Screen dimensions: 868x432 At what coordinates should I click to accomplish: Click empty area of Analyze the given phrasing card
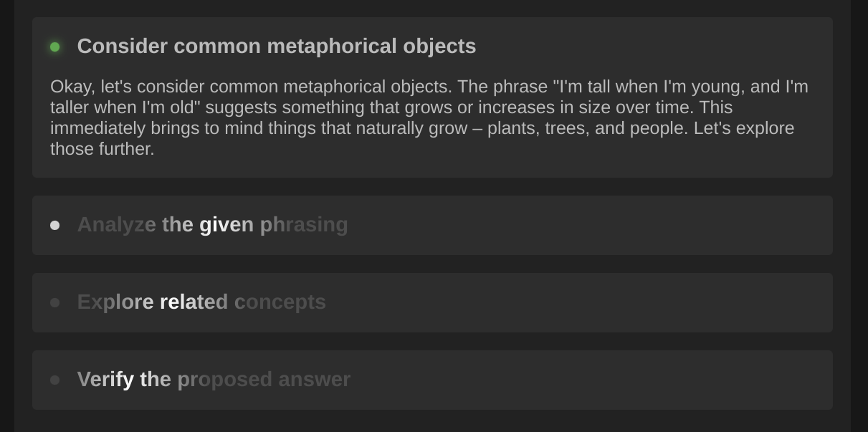click(588, 225)
